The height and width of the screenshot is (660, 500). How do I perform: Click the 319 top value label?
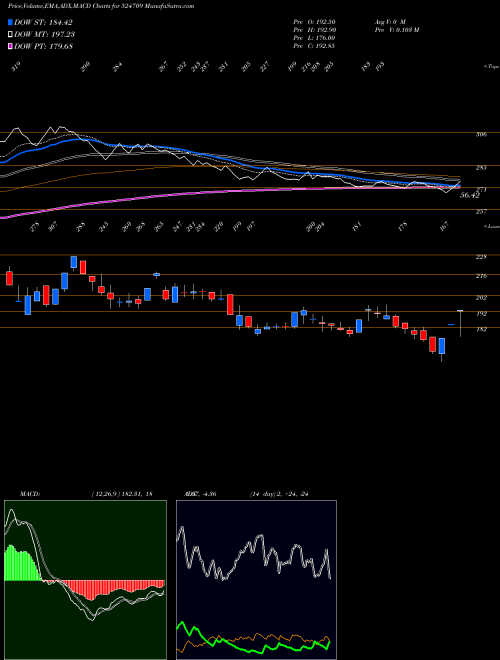coord(16,67)
